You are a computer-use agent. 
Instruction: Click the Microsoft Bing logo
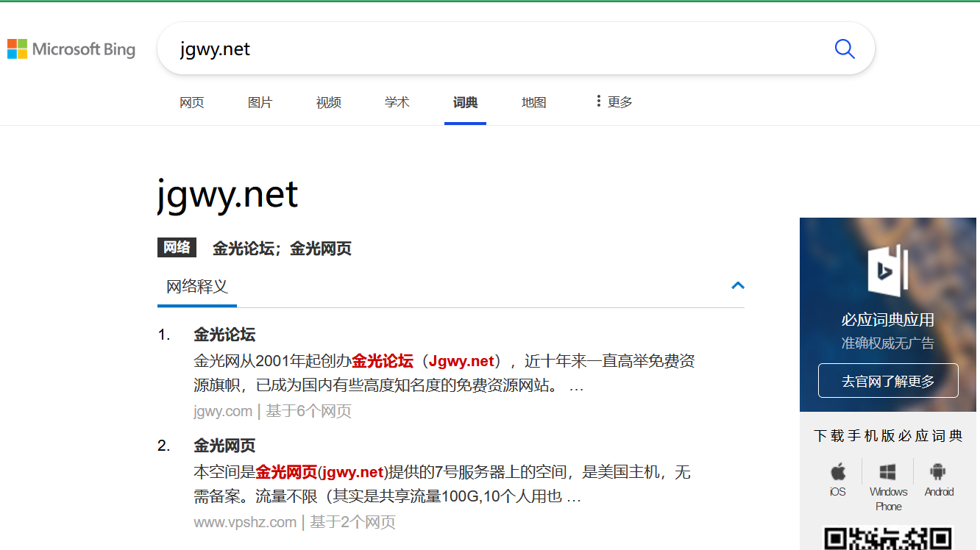pyautogui.click(x=71, y=49)
